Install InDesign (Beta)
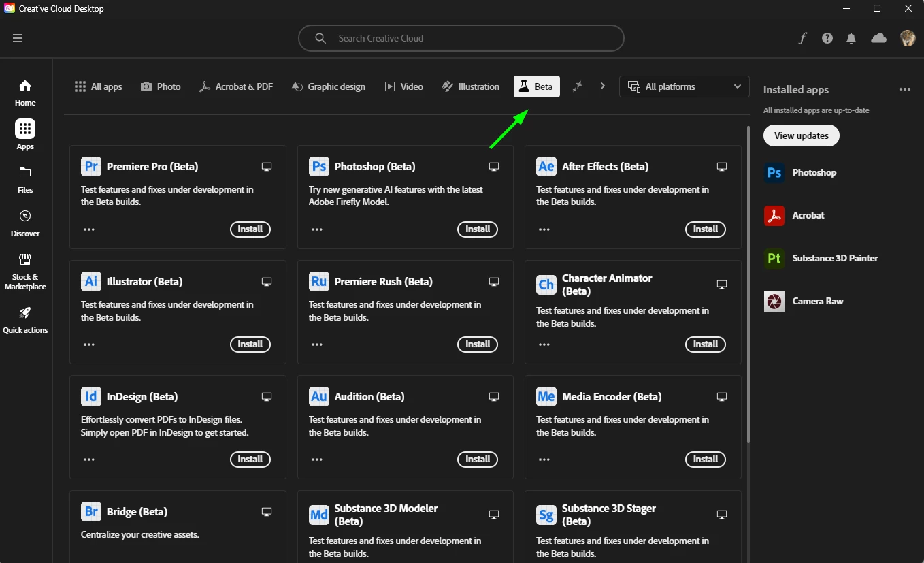 coord(250,460)
